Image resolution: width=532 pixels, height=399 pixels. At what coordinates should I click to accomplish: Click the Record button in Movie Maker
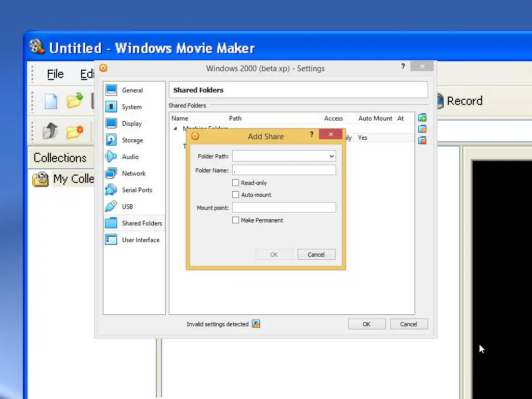460,101
